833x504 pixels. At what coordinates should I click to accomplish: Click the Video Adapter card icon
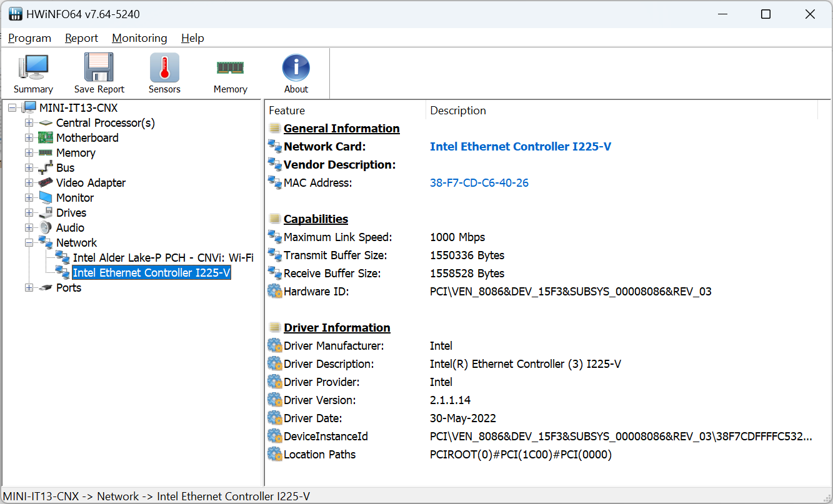[x=46, y=182]
